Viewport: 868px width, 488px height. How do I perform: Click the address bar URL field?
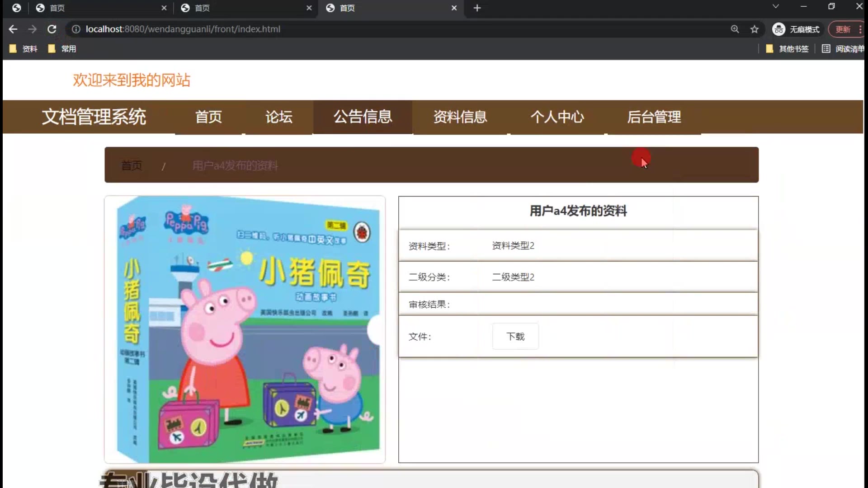pyautogui.click(x=402, y=29)
